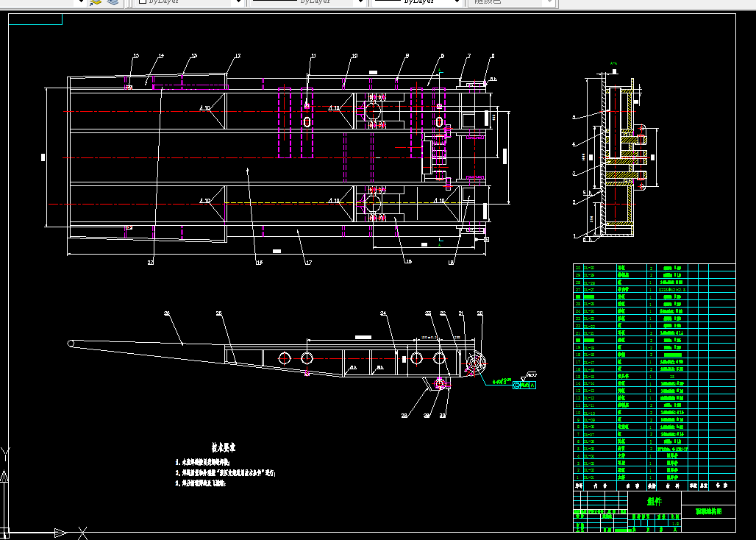Click the A-A section view label
This screenshot has width=756, height=540.
click(614, 63)
